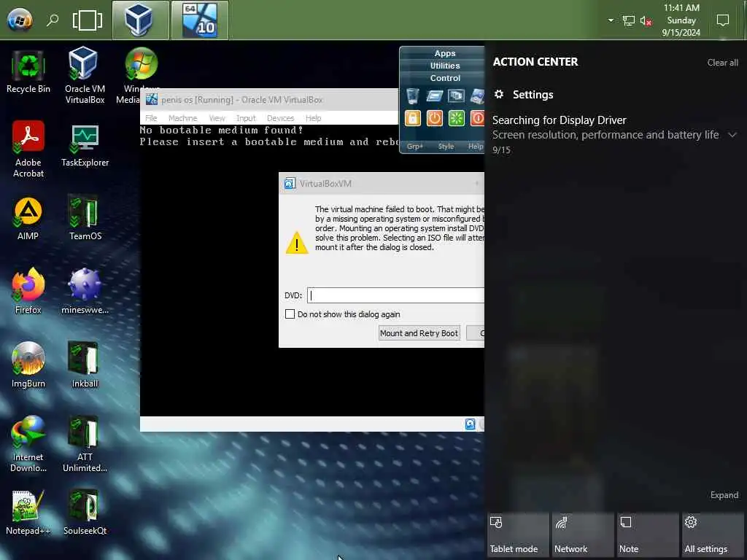Open minesweeper desktop shortcut
The height and width of the screenshot is (560, 747).
85,292
